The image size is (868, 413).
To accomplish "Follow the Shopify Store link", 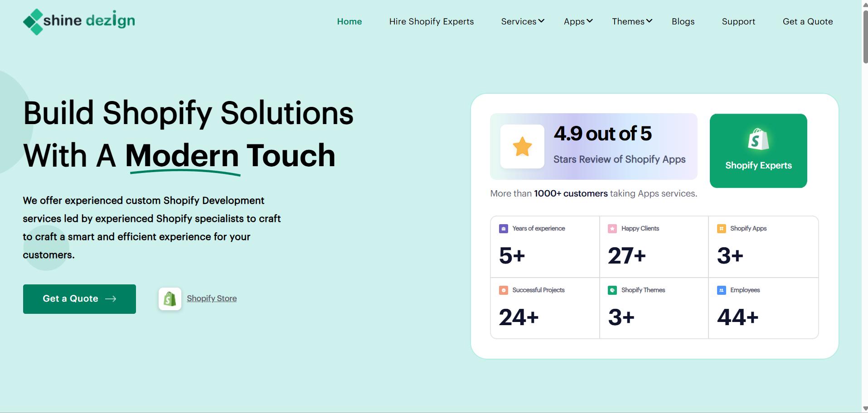I will tap(212, 298).
